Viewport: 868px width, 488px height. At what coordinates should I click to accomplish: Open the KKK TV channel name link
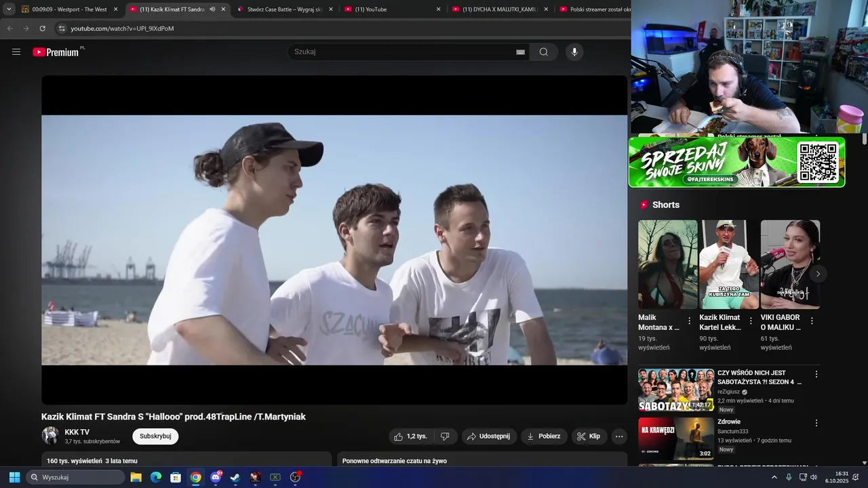[77, 432]
